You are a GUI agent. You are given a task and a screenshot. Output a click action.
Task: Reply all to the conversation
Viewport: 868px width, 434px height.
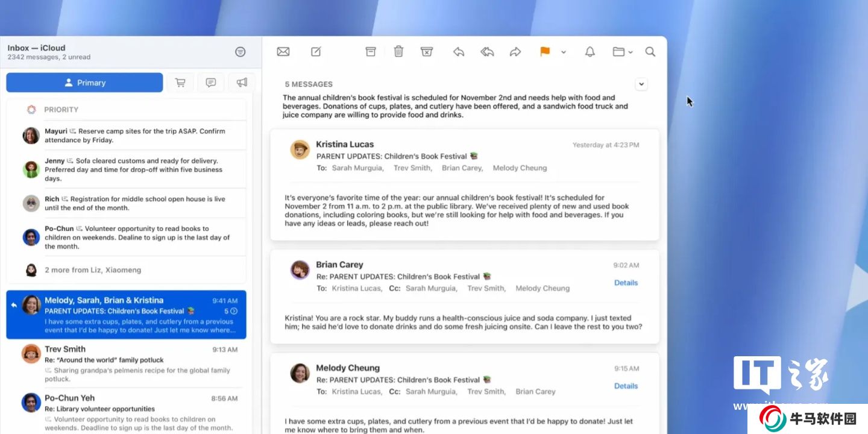click(x=487, y=52)
